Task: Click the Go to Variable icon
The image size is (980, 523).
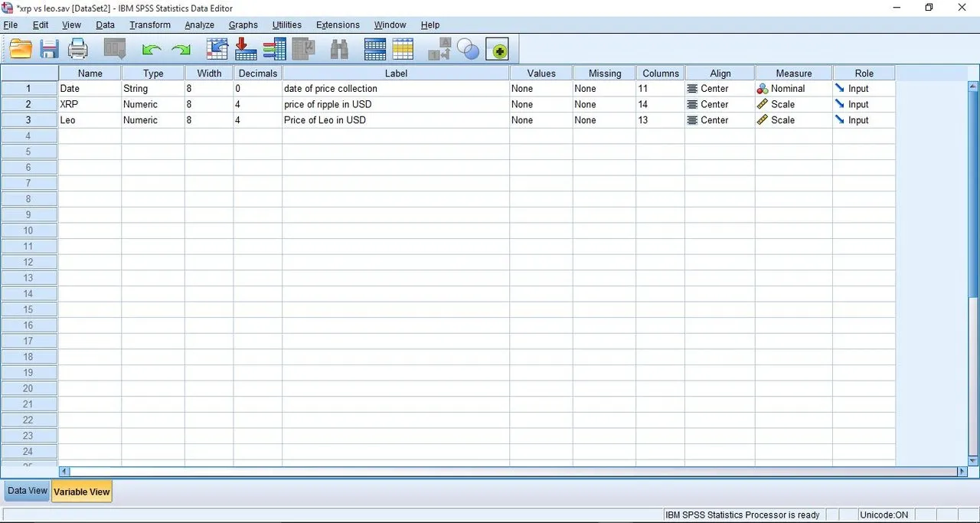Action: tap(246, 50)
